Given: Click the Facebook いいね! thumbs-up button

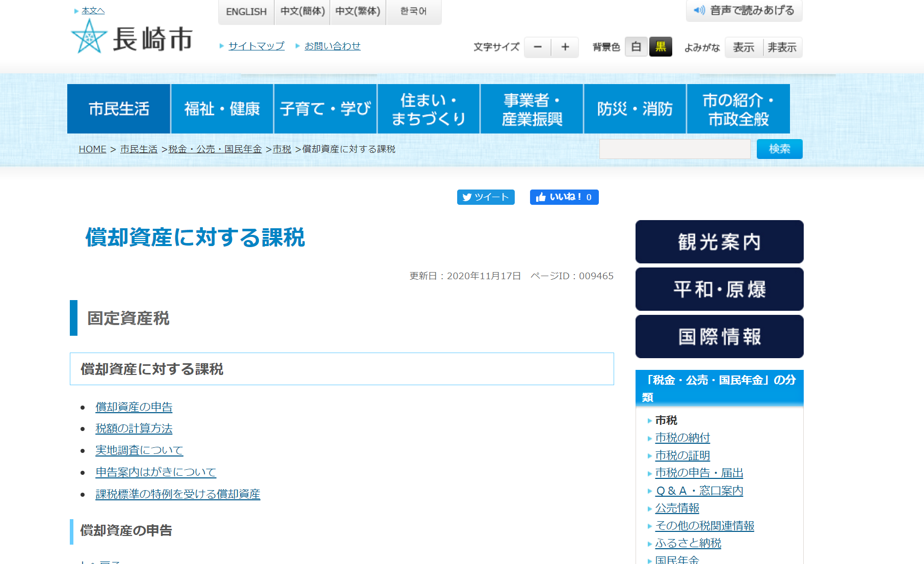Looking at the screenshot, I should tap(564, 197).
